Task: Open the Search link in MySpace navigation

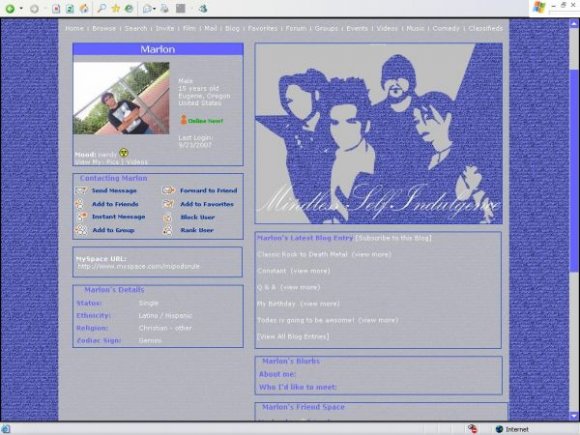Action: (136, 28)
